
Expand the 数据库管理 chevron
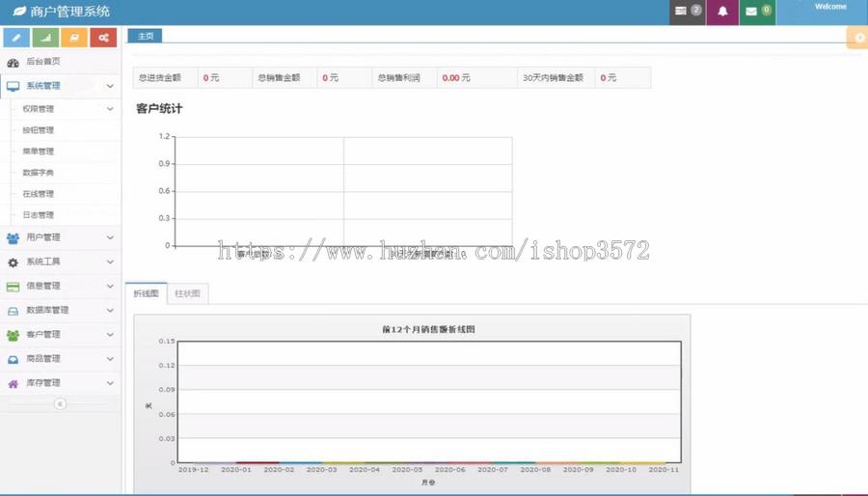(x=110, y=311)
